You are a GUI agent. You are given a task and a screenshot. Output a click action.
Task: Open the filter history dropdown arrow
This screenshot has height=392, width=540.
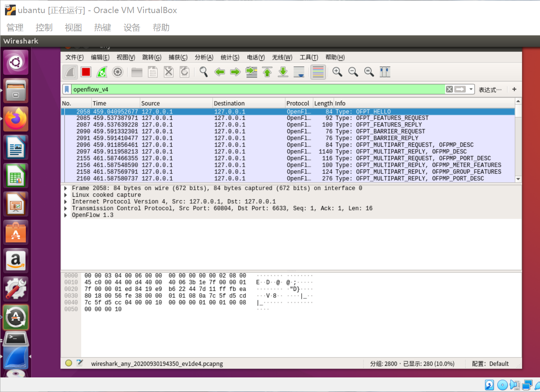[x=471, y=89]
